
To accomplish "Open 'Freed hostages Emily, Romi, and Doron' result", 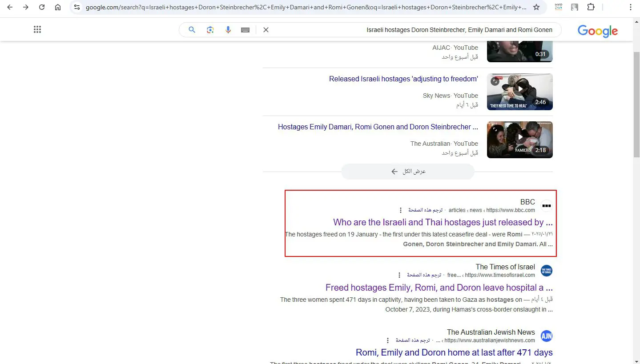I will click(439, 288).
